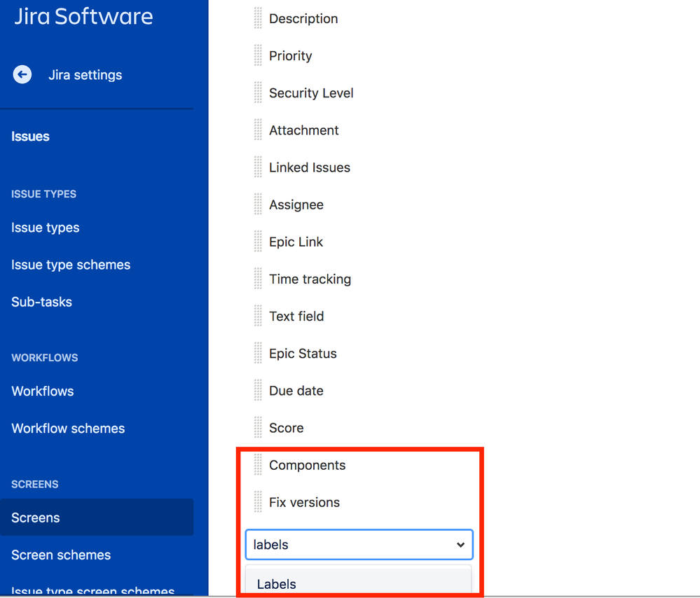Select Screens in the sidebar

tap(97, 517)
